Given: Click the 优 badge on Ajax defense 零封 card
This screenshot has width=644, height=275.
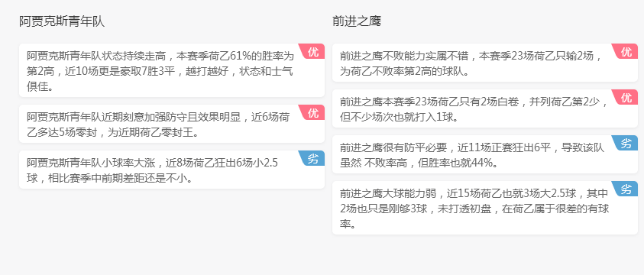Looking at the screenshot, I should tap(312, 112).
